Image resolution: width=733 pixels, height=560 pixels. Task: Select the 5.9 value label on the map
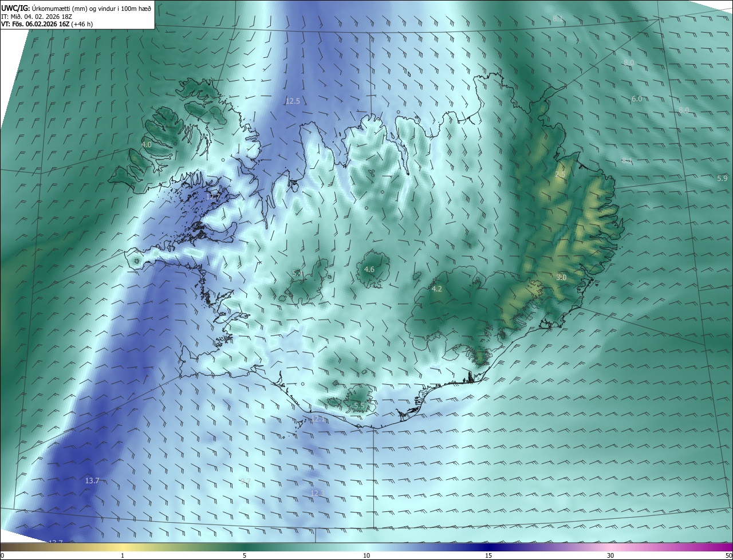722,179
